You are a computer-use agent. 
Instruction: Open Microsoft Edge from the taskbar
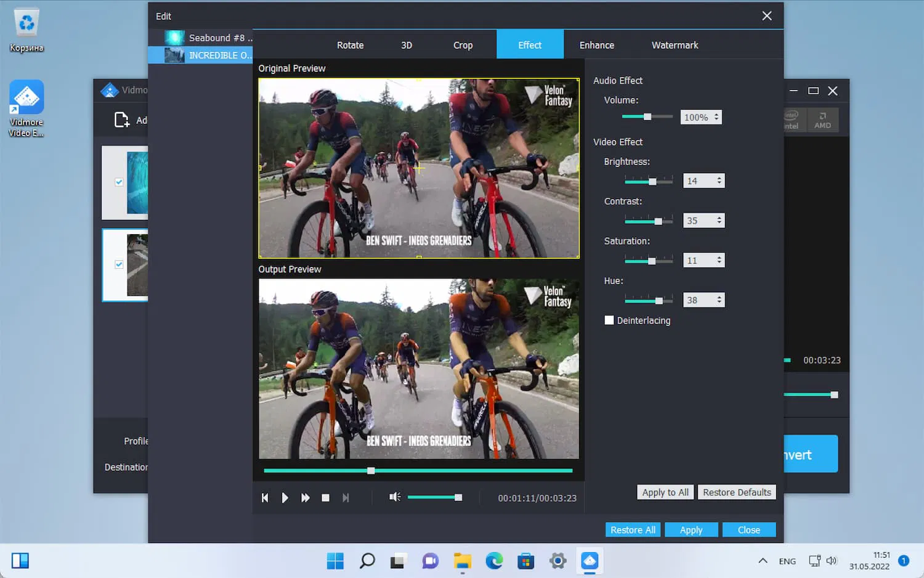pos(494,561)
